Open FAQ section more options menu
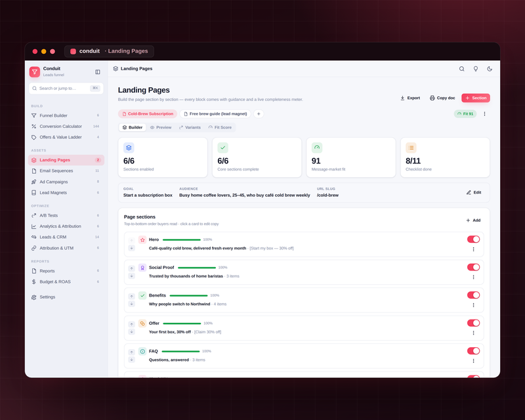Image resolution: width=525 pixels, height=420 pixels. click(x=473, y=361)
